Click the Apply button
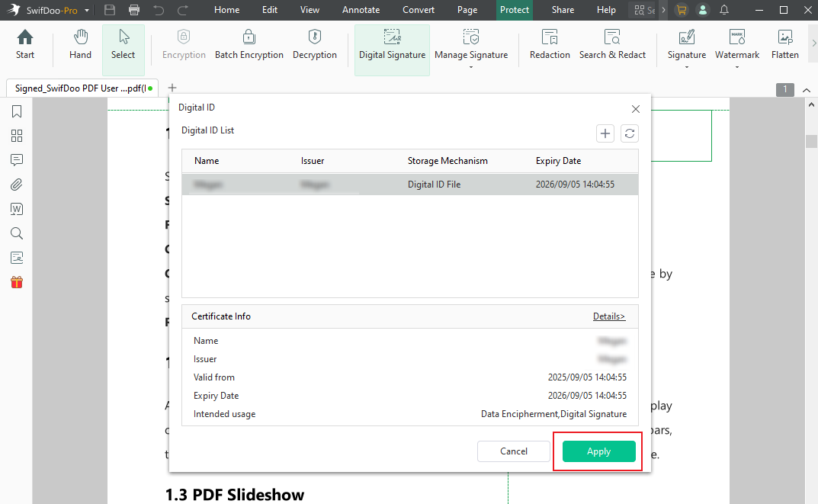The width and height of the screenshot is (818, 504). coord(598,451)
